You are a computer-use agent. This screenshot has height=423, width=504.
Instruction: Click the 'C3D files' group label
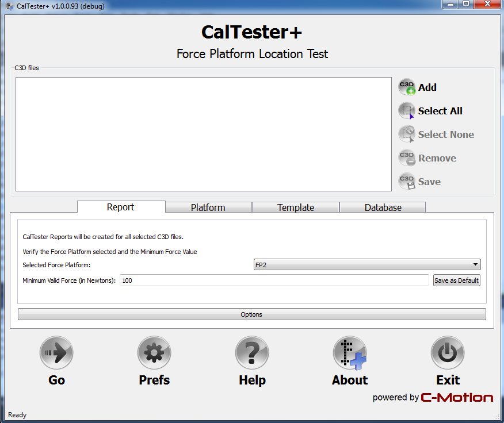(26, 68)
